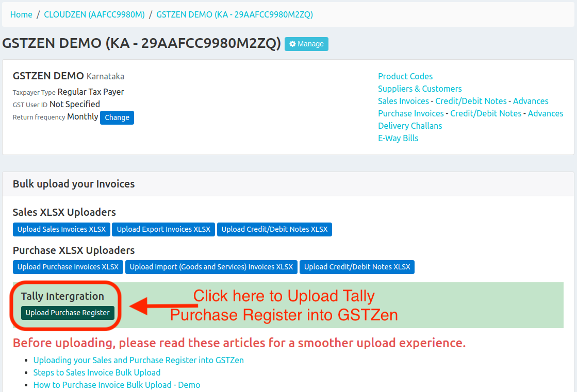
Task: Click the 'Sales XLSX Uploaders' heading
Action: tap(64, 212)
